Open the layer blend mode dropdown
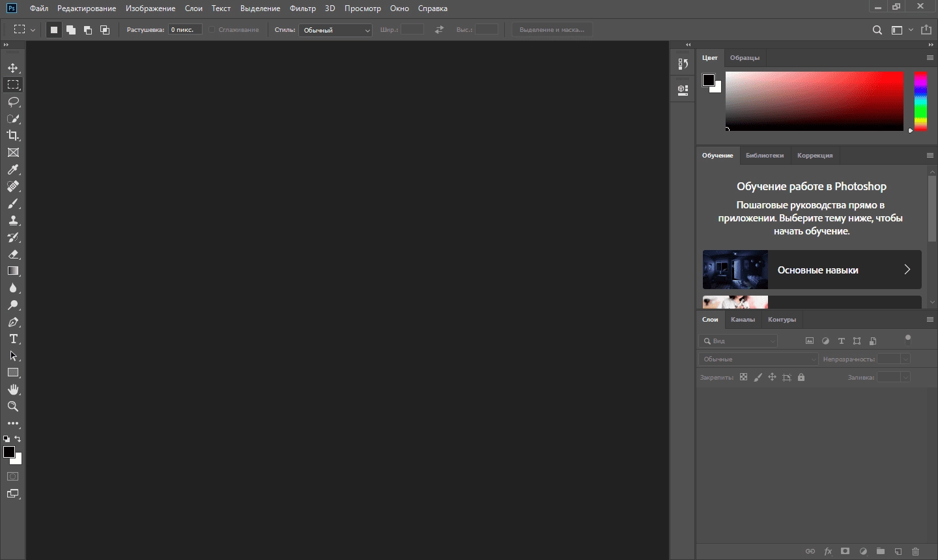Screen dimensions: 938x560 click(x=758, y=359)
